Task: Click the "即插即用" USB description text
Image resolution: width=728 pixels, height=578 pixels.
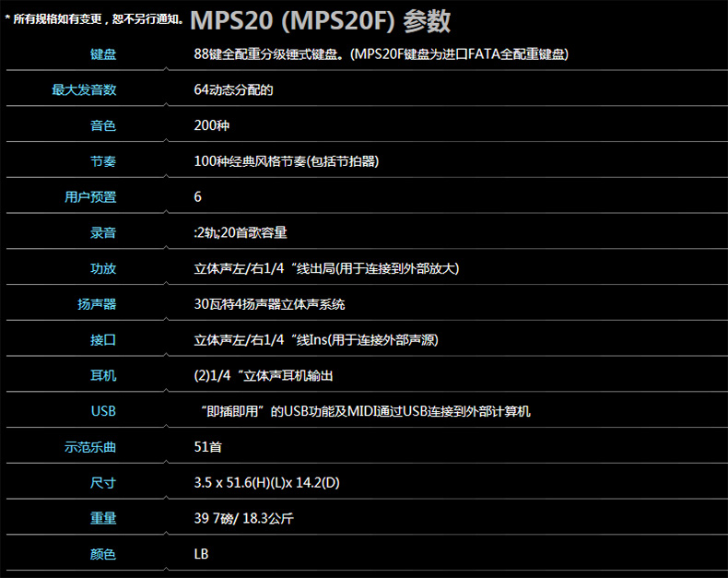Action: click(x=366, y=411)
